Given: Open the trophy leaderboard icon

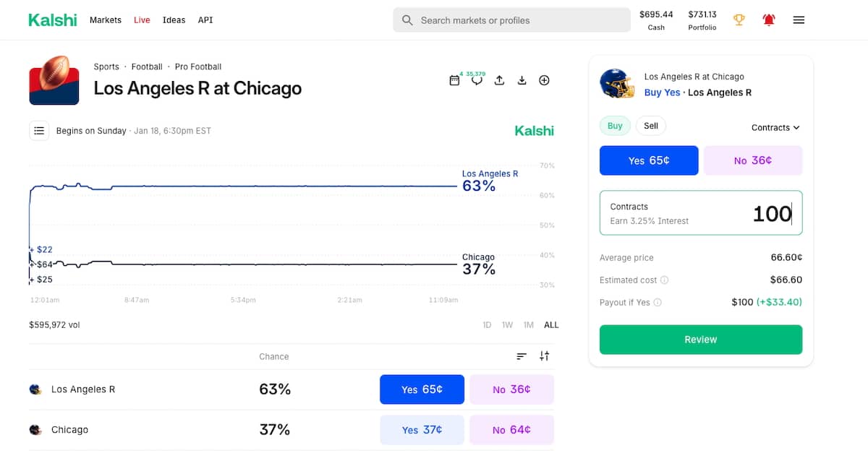Looking at the screenshot, I should coord(739,20).
